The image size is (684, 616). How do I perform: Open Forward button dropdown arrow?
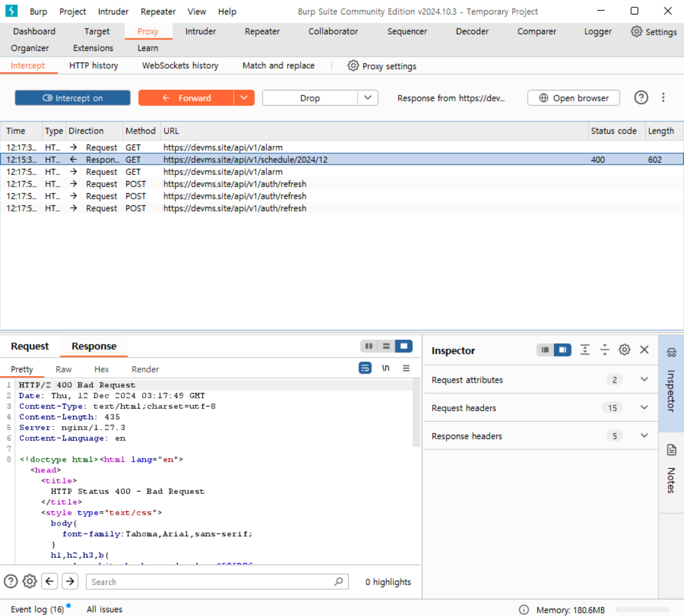[244, 98]
